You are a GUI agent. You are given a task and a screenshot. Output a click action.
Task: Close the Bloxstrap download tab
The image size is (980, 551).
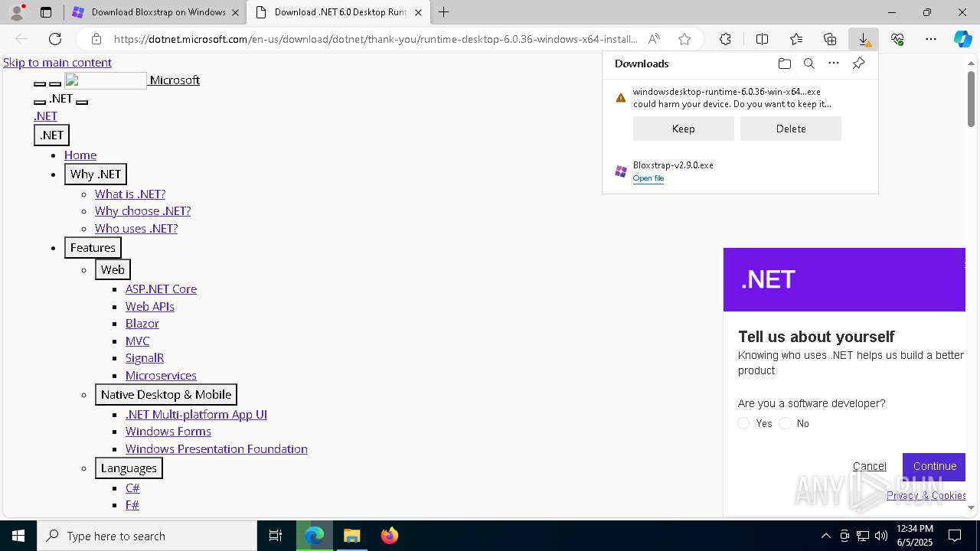(x=236, y=12)
